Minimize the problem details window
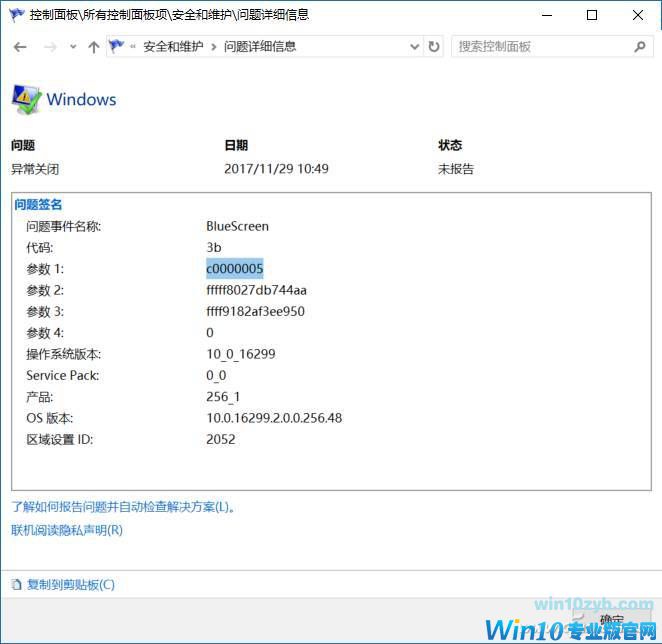The height and width of the screenshot is (644, 662). [547, 15]
